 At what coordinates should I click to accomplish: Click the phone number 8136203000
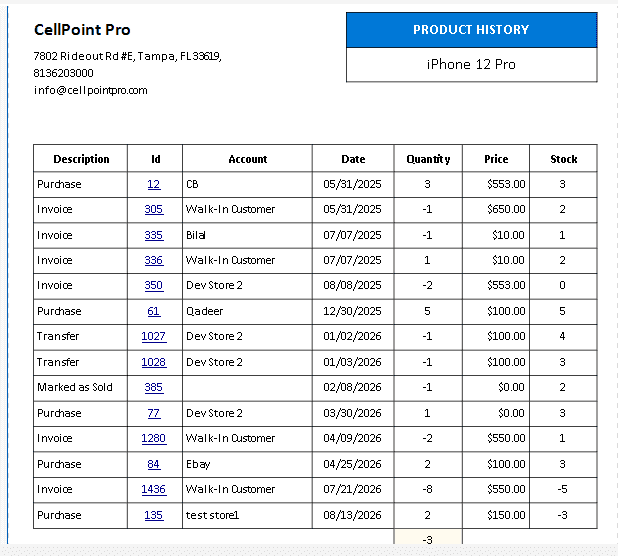click(x=63, y=73)
